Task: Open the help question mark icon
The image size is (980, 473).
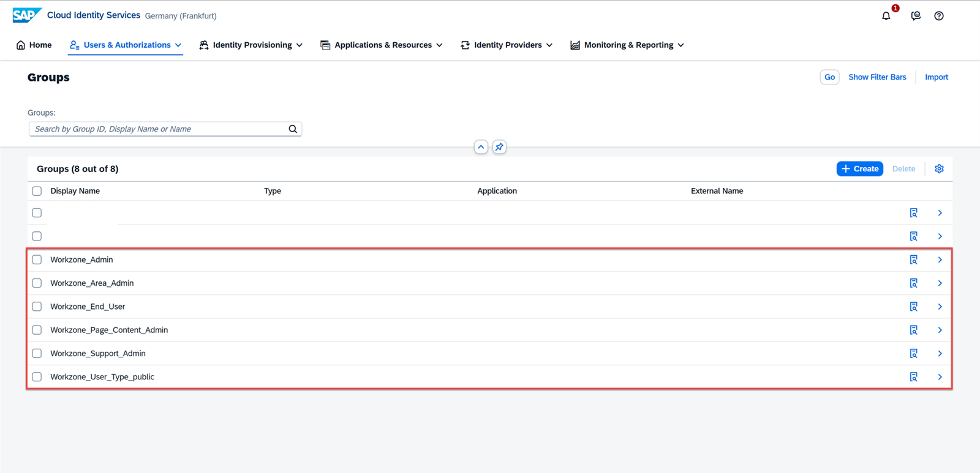Action: (x=939, y=16)
